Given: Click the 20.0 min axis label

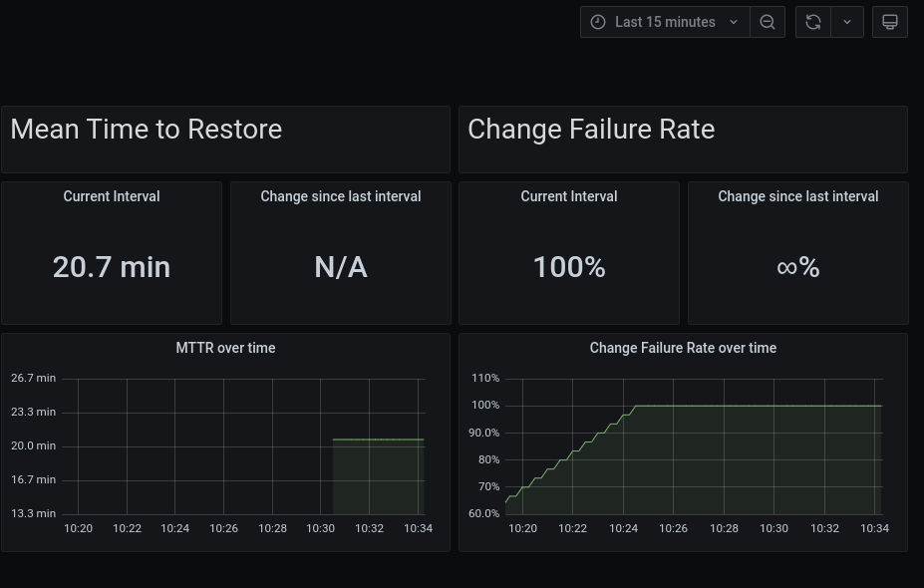Looking at the screenshot, I should pos(33,446).
